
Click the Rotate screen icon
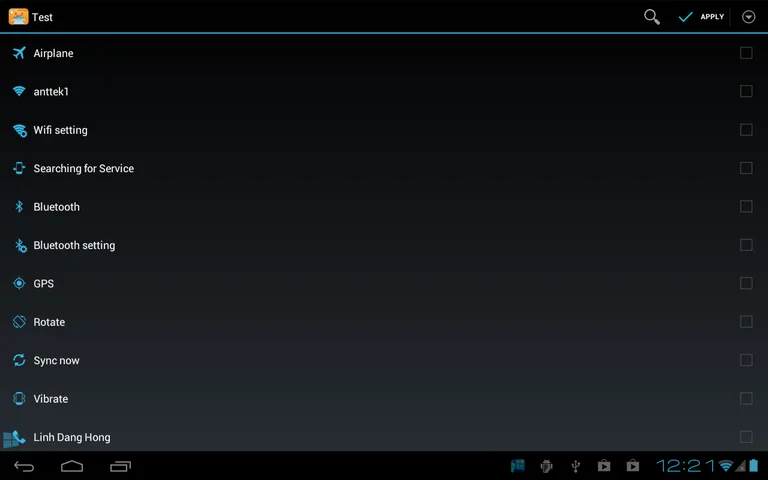[19, 322]
